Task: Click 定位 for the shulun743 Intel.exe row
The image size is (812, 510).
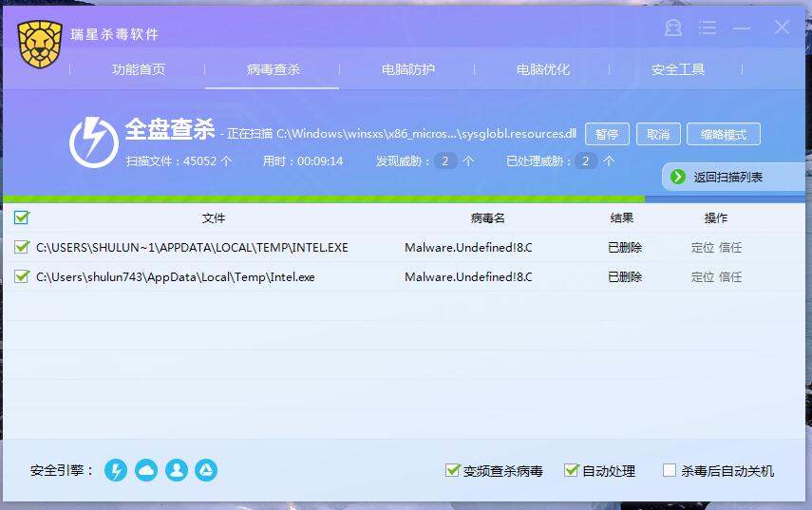Action: pyautogui.click(x=703, y=277)
